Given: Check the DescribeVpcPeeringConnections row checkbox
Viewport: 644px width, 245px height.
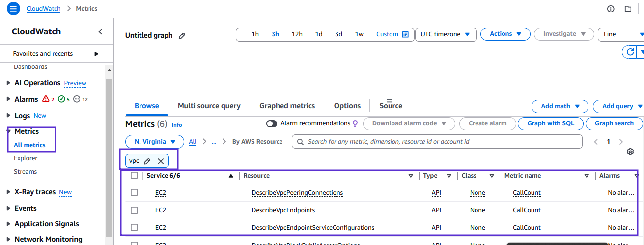Looking at the screenshot, I should pos(134,193).
